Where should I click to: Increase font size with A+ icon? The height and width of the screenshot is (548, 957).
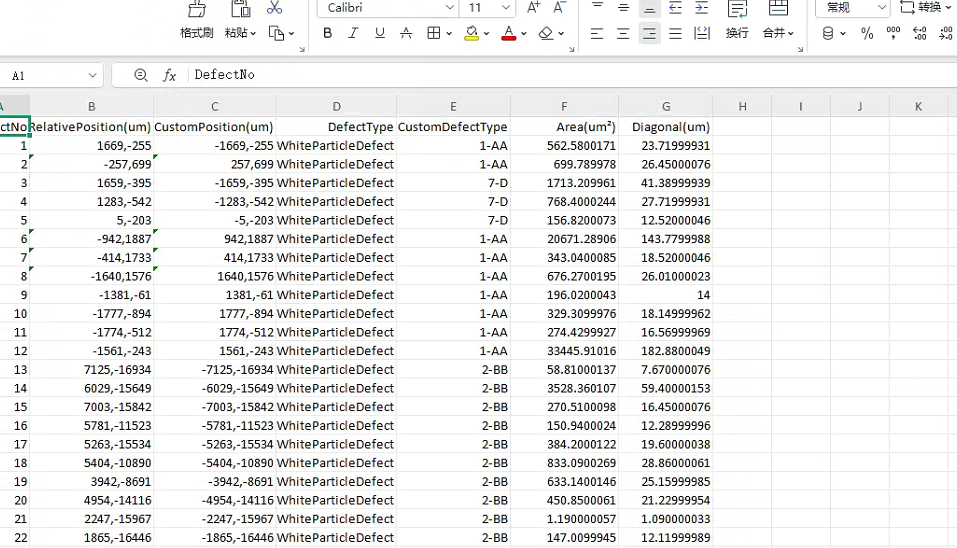click(534, 8)
